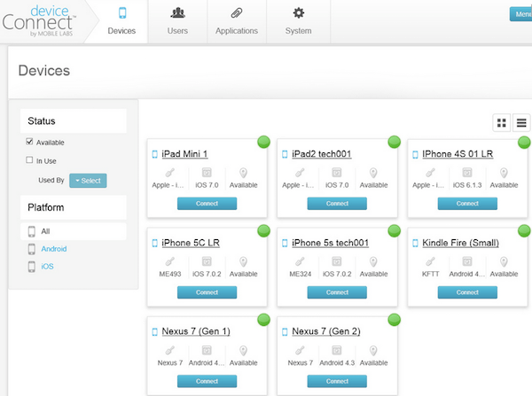Connect to iPhone 5C LR
532x396 pixels.
pos(207,292)
